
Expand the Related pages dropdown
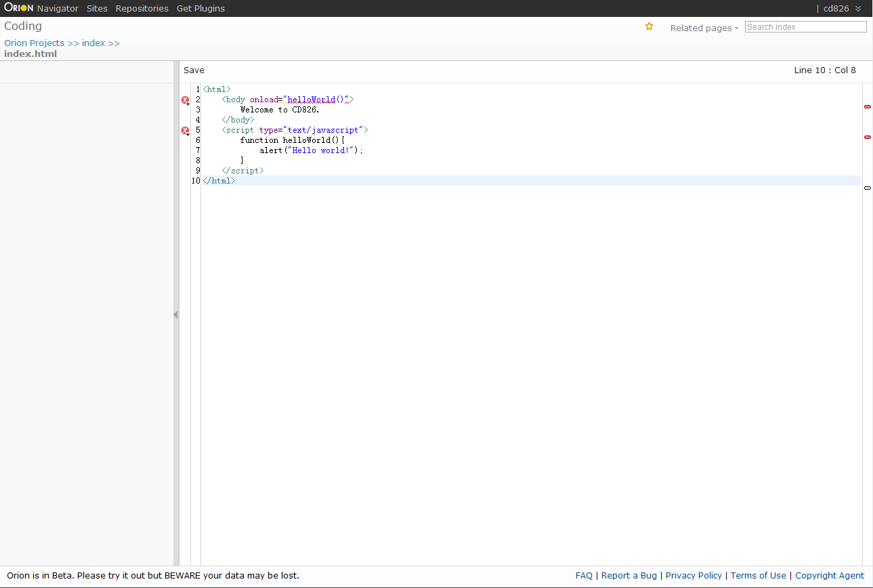[x=704, y=28]
